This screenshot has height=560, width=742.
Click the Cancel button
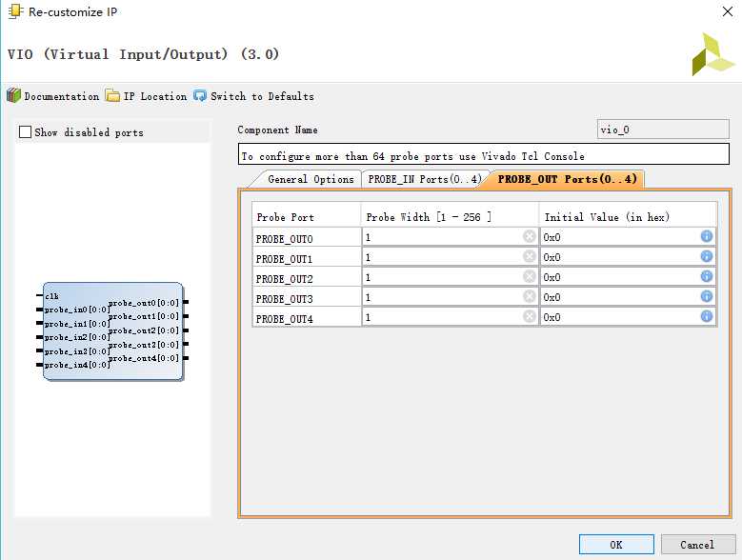(x=697, y=545)
